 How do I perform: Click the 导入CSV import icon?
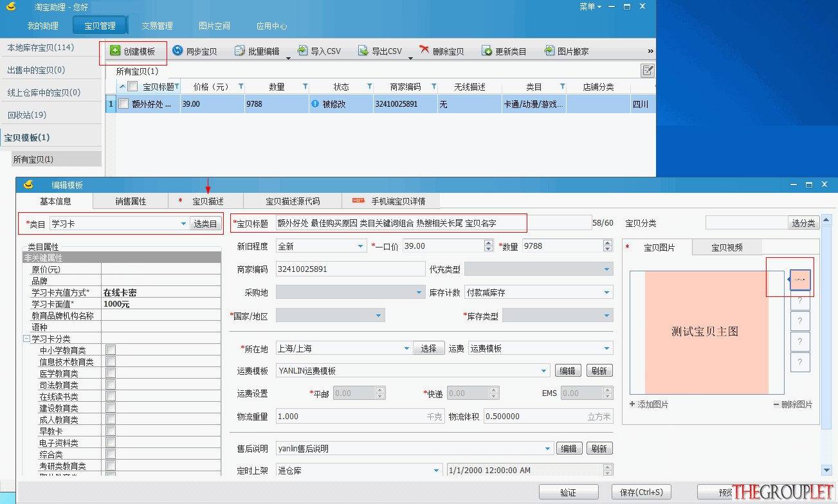(x=302, y=51)
